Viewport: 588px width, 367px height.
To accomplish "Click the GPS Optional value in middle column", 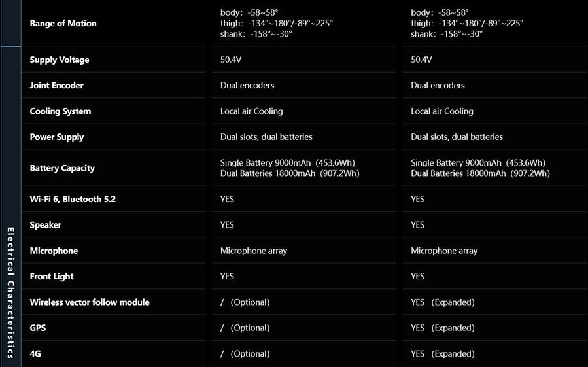I will coord(245,328).
